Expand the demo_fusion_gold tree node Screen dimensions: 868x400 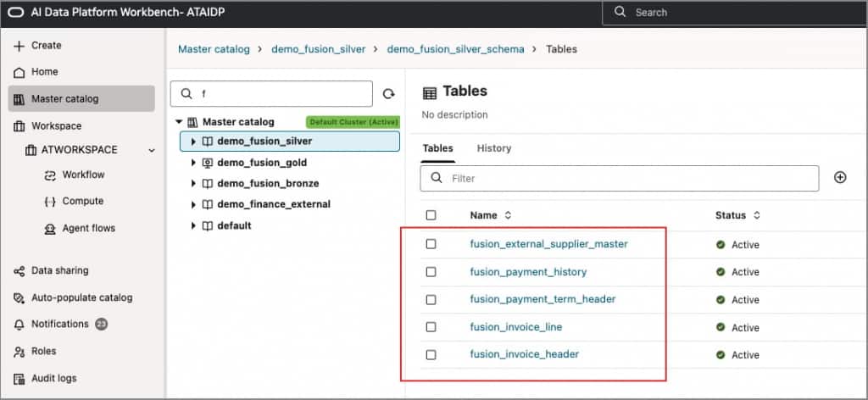(x=193, y=163)
